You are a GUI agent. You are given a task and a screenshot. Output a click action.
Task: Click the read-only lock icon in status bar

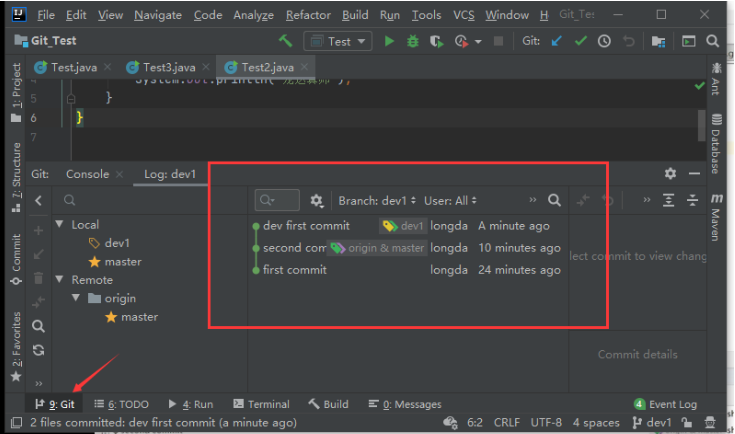coord(687,422)
